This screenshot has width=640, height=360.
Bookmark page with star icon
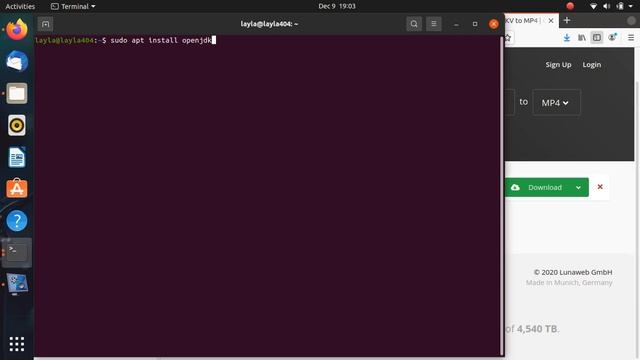[508, 38]
